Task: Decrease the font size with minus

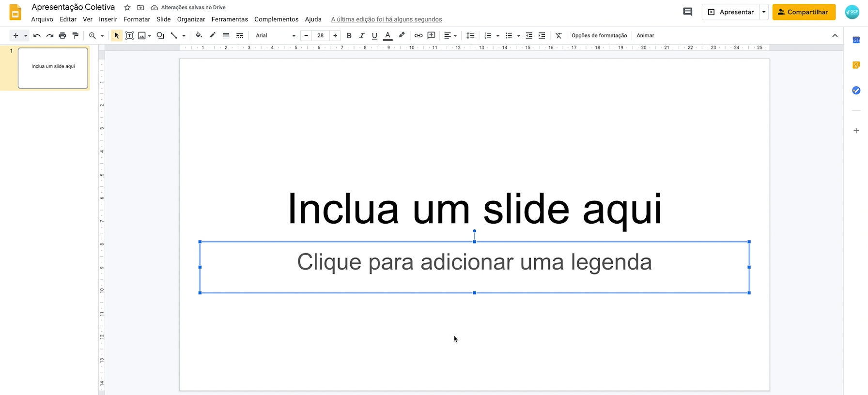Action: point(306,35)
